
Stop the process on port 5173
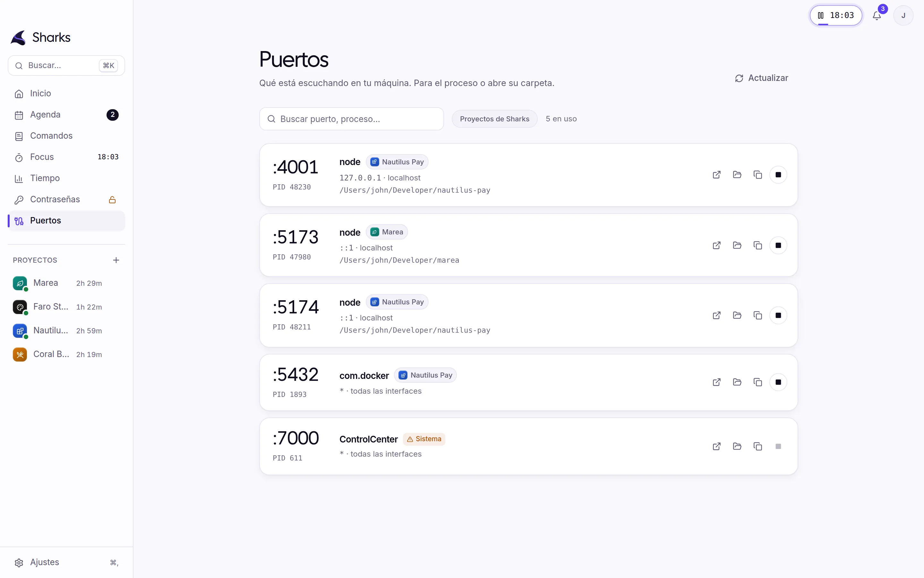[x=778, y=245]
